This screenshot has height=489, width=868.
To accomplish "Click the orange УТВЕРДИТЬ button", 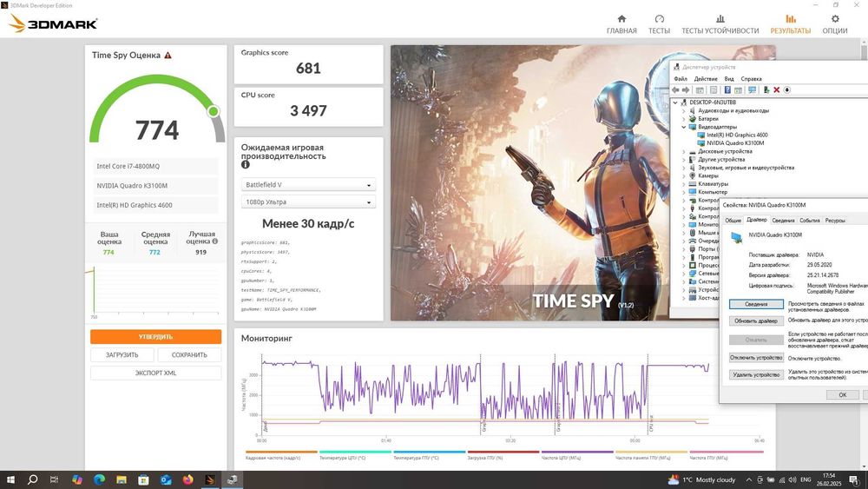I will [155, 337].
